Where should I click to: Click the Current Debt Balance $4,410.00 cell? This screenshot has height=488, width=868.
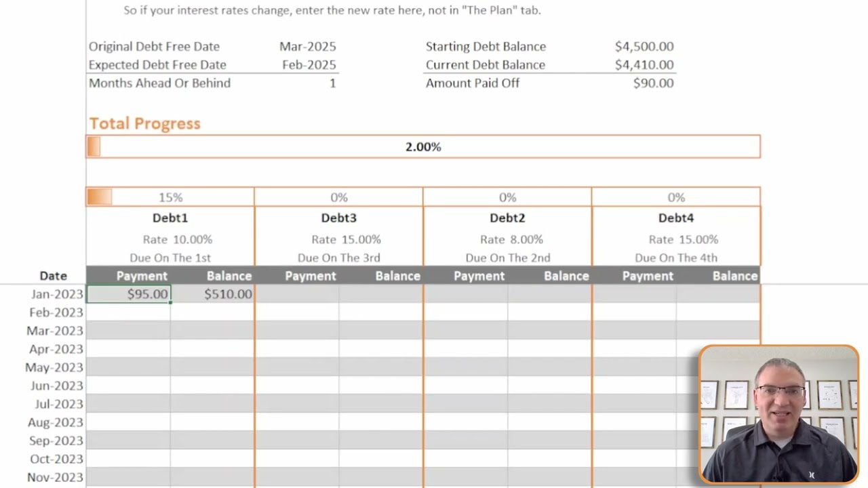(x=644, y=65)
